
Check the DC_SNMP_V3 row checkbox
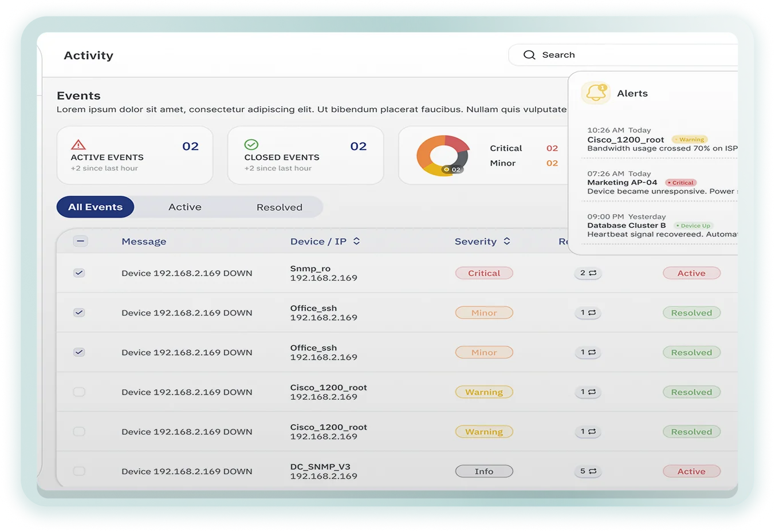[79, 471]
